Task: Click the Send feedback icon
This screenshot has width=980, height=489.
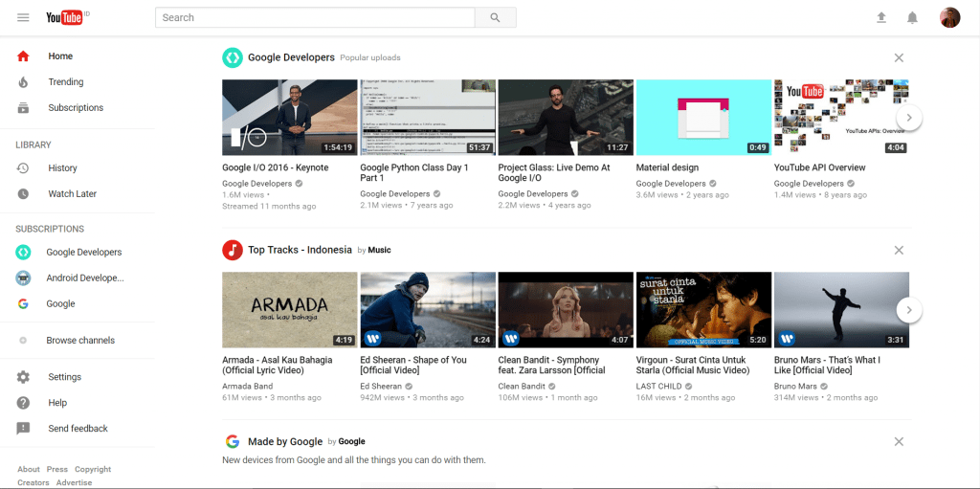Action: (x=23, y=429)
